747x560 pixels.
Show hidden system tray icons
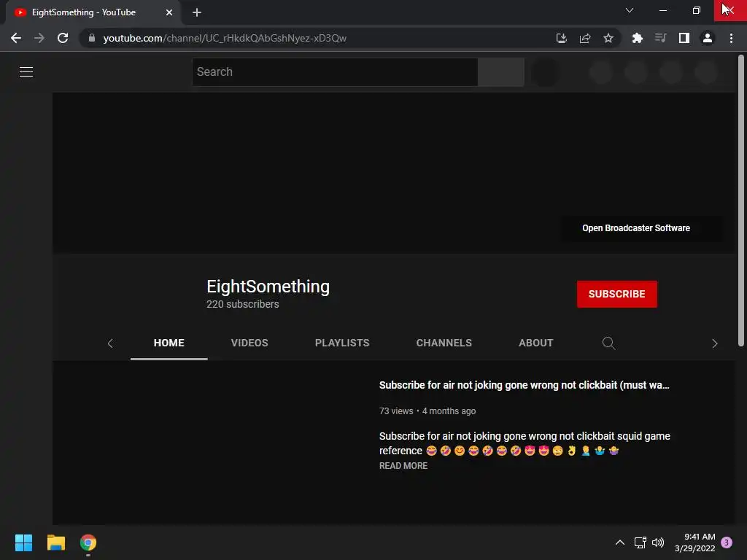point(620,542)
